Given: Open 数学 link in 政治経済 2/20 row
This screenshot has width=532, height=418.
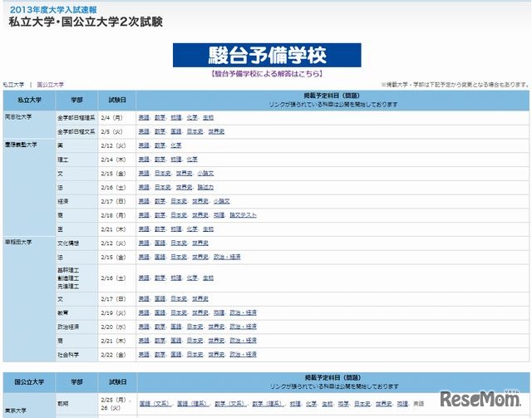Looking at the screenshot, I should [x=160, y=327].
